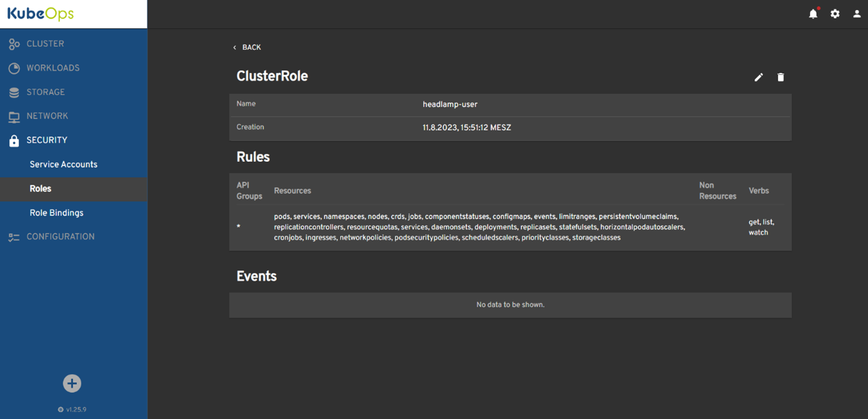Click the API Groups column header

pyautogui.click(x=249, y=190)
